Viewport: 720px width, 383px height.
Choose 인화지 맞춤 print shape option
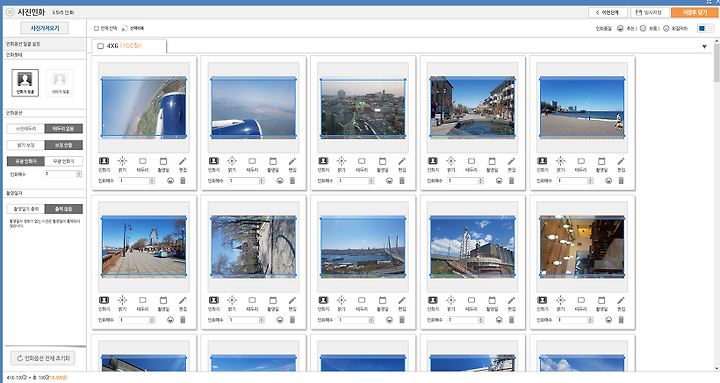pos(25,83)
